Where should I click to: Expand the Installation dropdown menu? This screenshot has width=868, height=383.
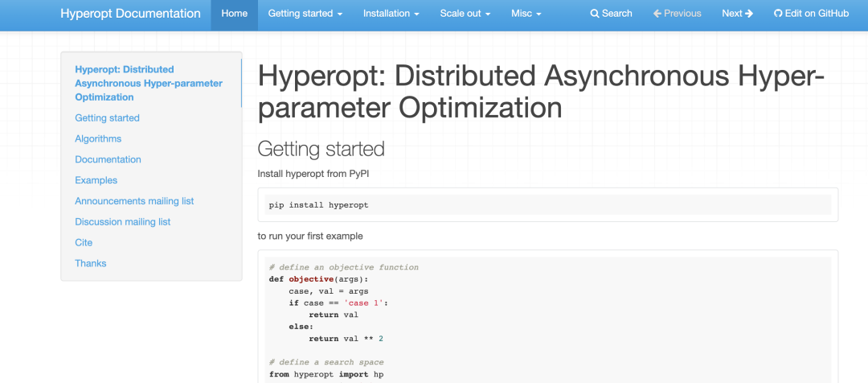click(391, 14)
